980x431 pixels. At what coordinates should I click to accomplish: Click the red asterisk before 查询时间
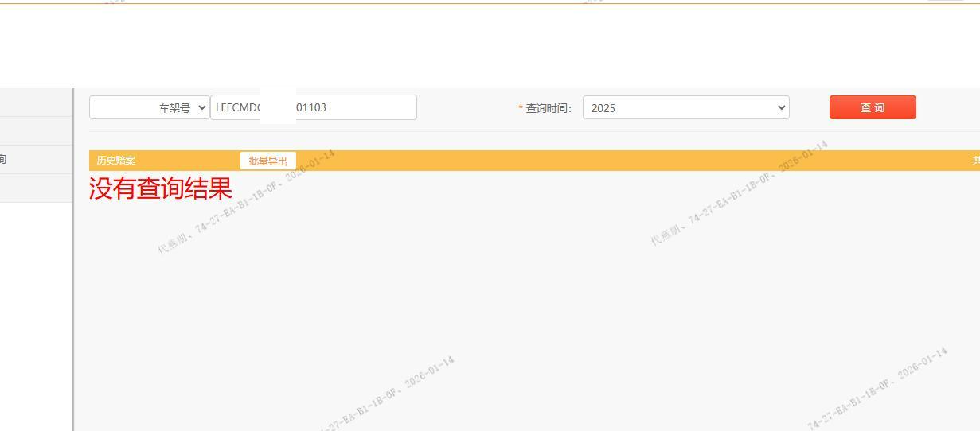point(521,109)
